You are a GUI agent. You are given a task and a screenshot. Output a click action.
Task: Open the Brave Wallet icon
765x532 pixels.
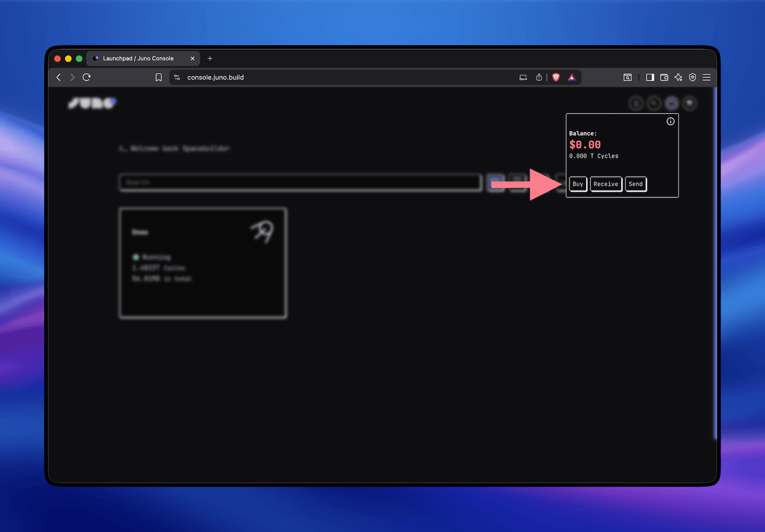[x=664, y=77]
